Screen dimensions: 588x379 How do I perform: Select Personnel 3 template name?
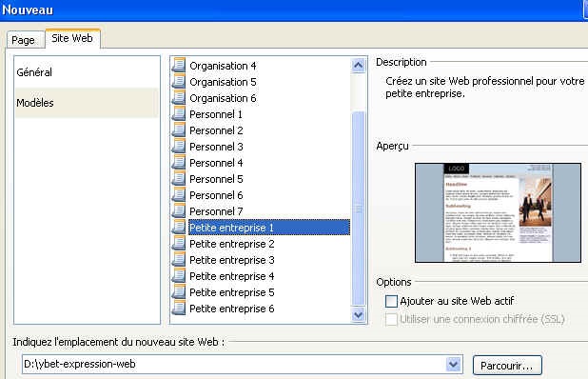click(216, 147)
